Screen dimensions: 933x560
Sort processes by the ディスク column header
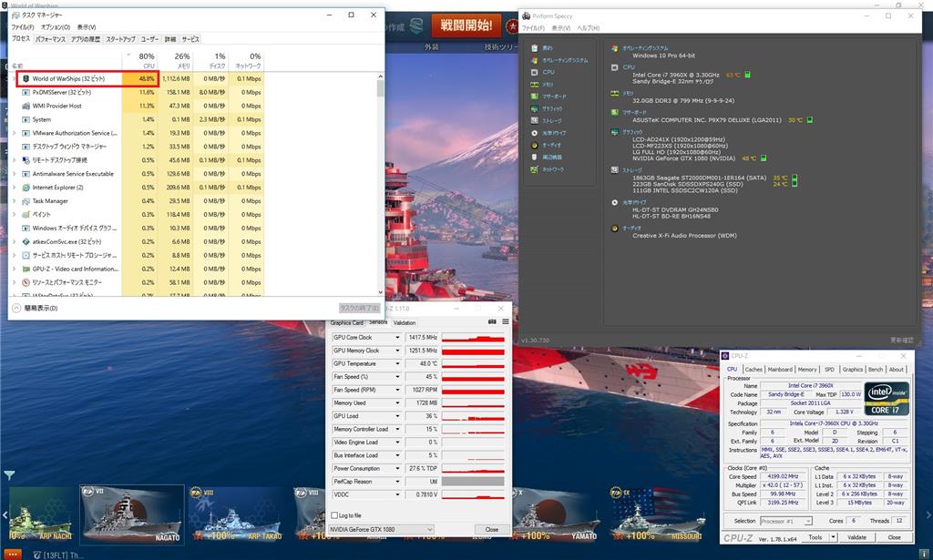[x=210, y=60]
